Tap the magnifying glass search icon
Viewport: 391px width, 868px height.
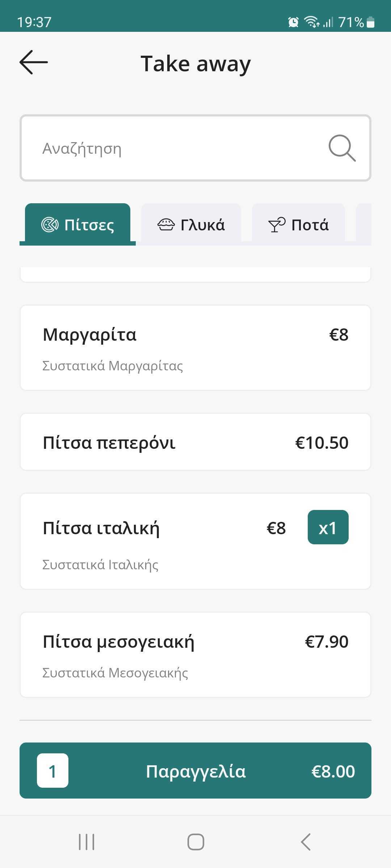[x=342, y=148]
